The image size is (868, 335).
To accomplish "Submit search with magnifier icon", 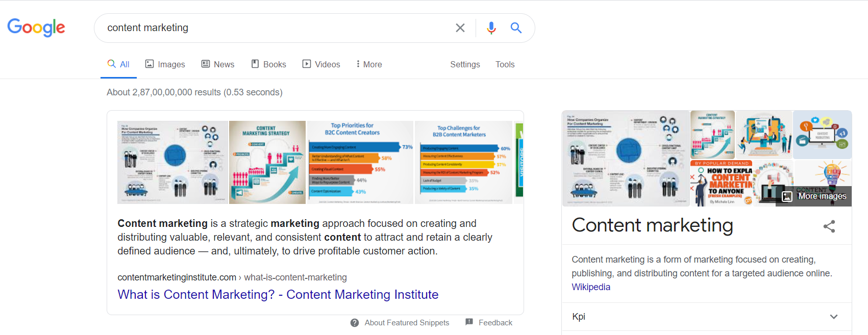I will click(516, 28).
